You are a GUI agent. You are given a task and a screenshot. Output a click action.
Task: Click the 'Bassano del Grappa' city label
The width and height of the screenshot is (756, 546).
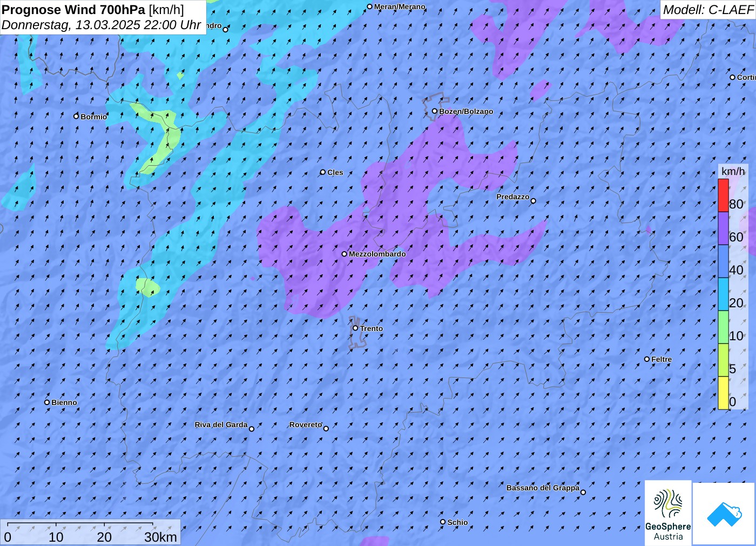pyautogui.click(x=543, y=488)
